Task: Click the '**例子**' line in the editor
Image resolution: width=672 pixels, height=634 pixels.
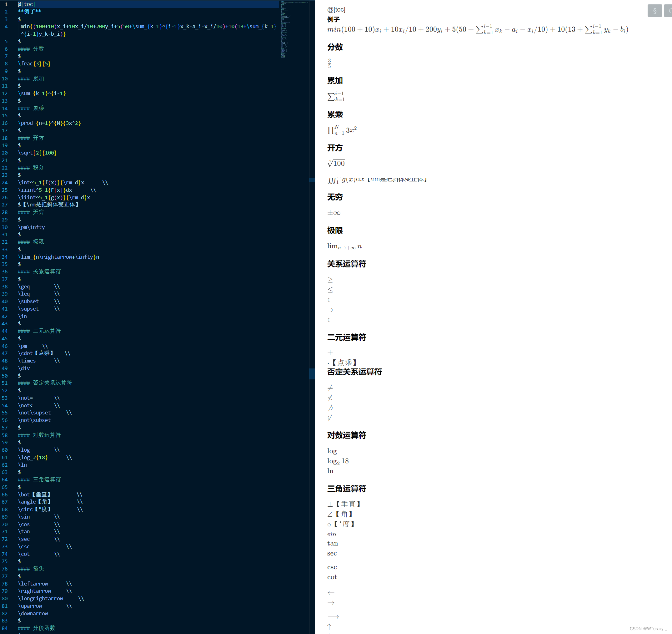Action: point(29,12)
